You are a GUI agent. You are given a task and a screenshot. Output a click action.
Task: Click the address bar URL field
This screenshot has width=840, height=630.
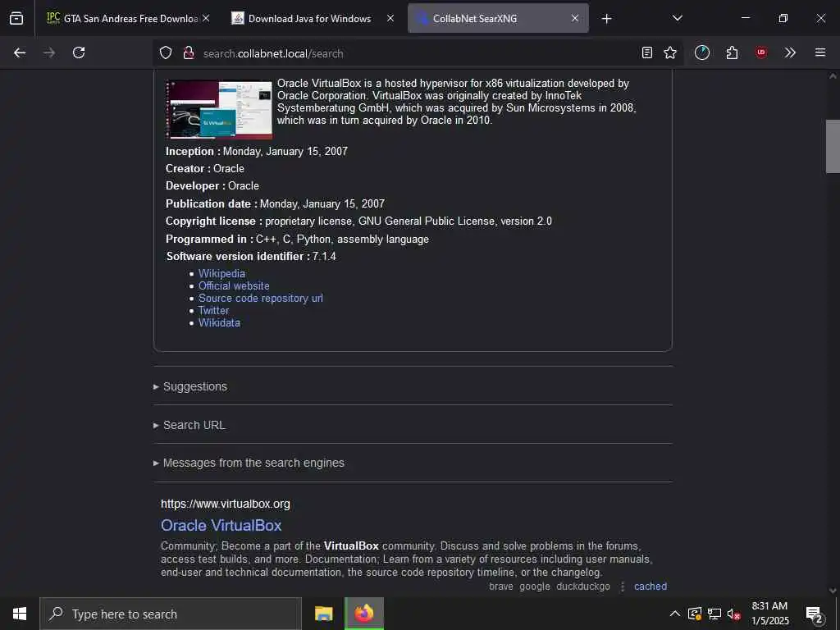418,53
